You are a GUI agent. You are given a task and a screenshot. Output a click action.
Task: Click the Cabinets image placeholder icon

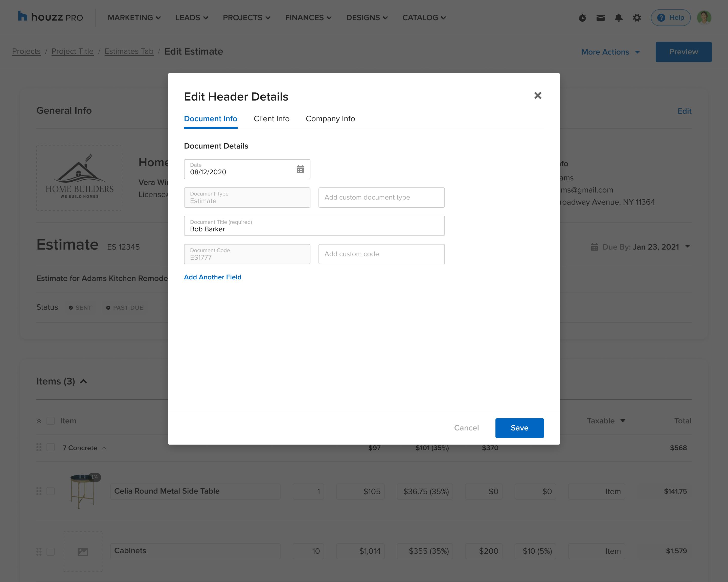coord(83,551)
